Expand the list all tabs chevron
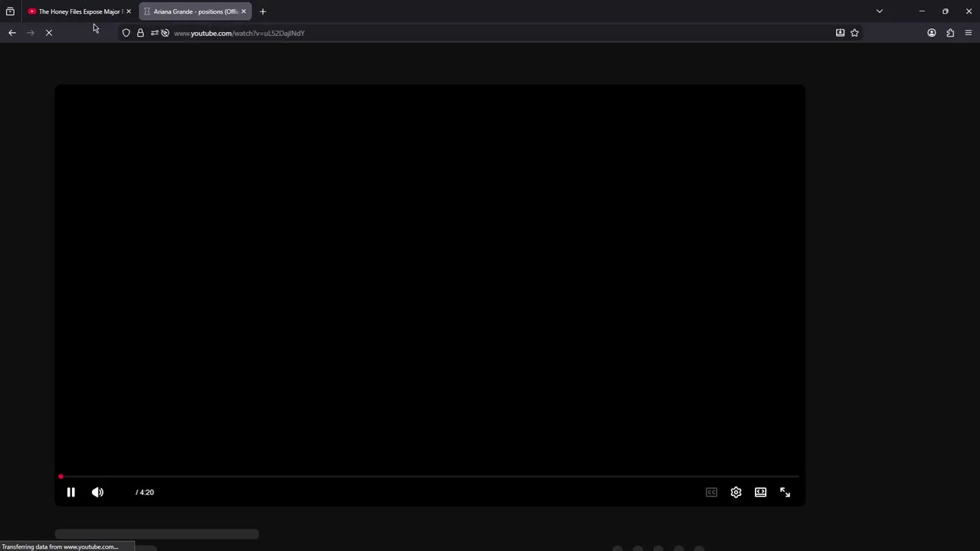 [880, 11]
